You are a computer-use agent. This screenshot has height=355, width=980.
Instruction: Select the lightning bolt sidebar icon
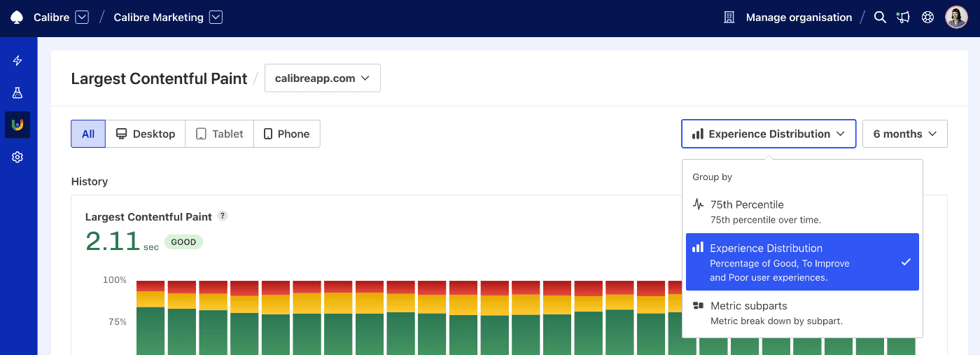pyautogui.click(x=18, y=61)
